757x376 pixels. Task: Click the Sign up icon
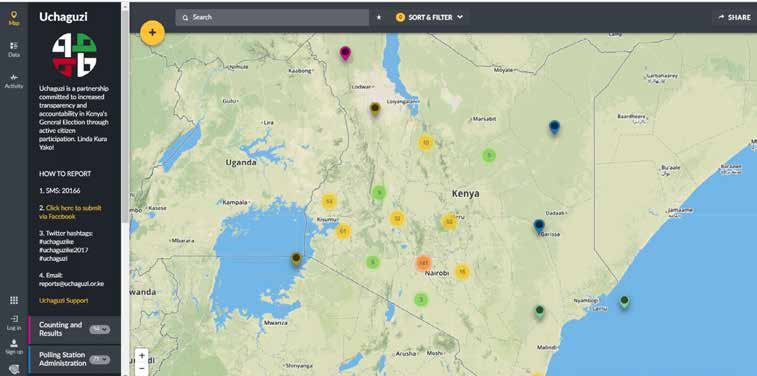click(14, 347)
